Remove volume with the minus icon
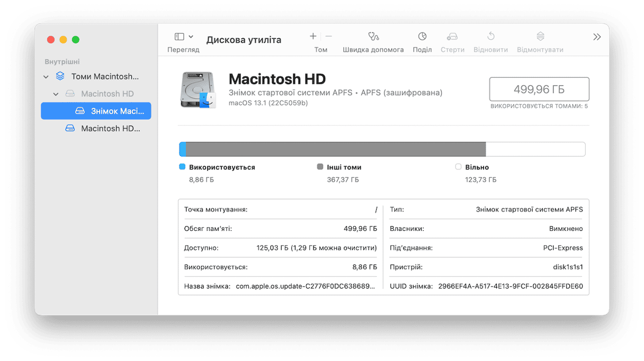644x361 pixels. tap(328, 36)
